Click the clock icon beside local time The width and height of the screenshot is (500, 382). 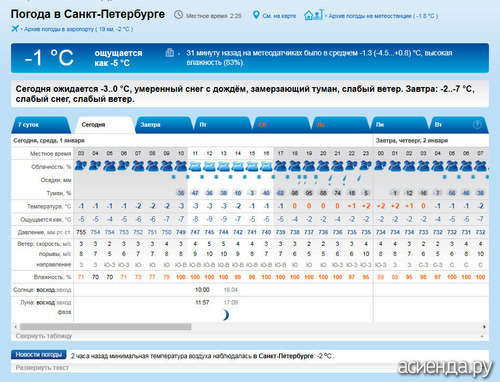pyautogui.click(x=179, y=15)
